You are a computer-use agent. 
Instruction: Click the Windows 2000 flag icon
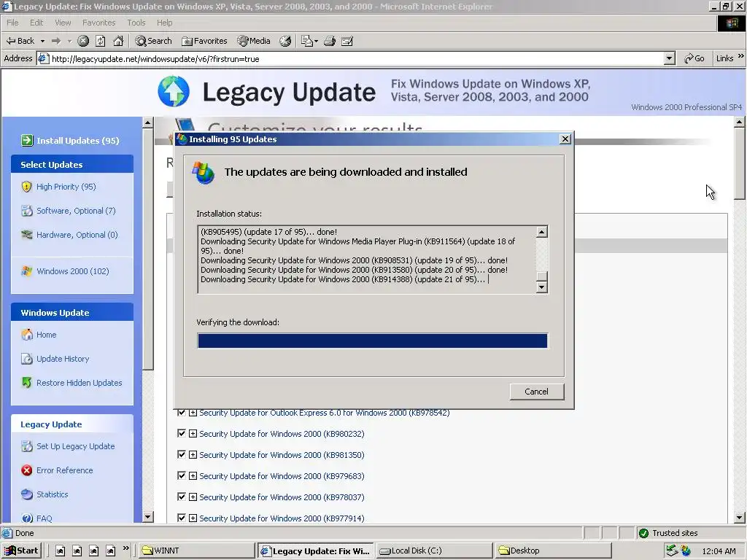(x=27, y=271)
